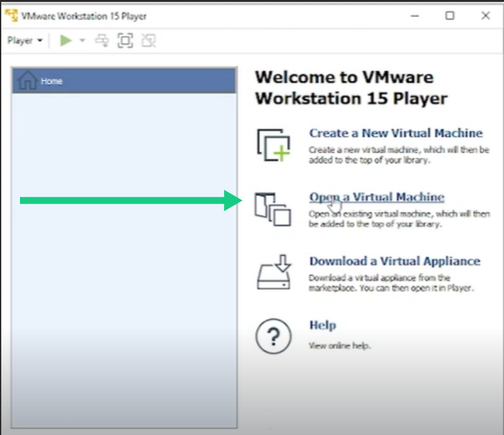Click the question mark help icon
Image resolution: width=504 pixels, height=435 pixels.
point(274,336)
